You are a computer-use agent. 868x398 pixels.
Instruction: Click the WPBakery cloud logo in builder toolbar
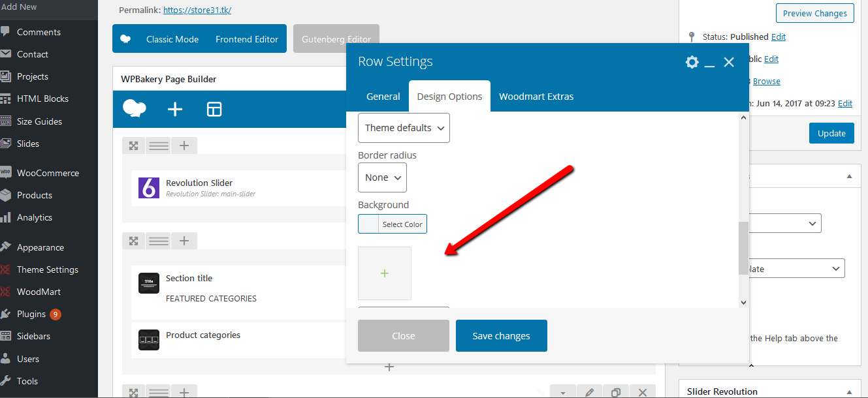(x=135, y=109)
